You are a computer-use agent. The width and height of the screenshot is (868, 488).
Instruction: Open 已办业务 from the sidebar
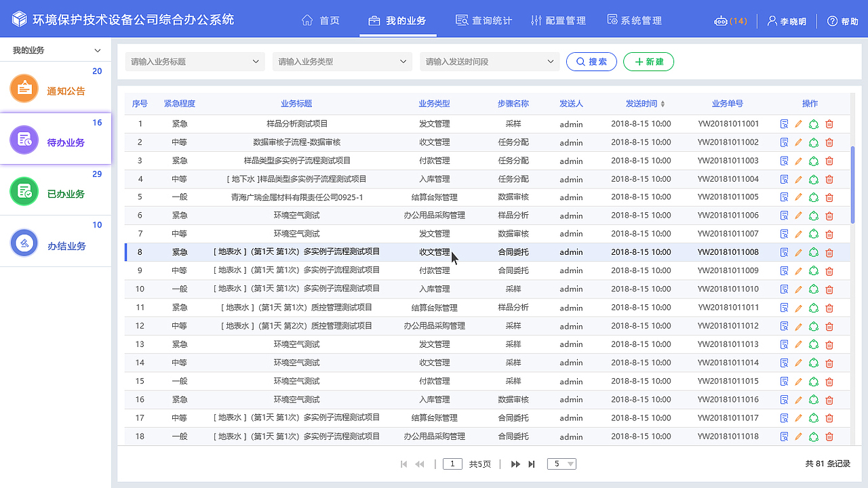pyautogui.click(x=23, y=190)
